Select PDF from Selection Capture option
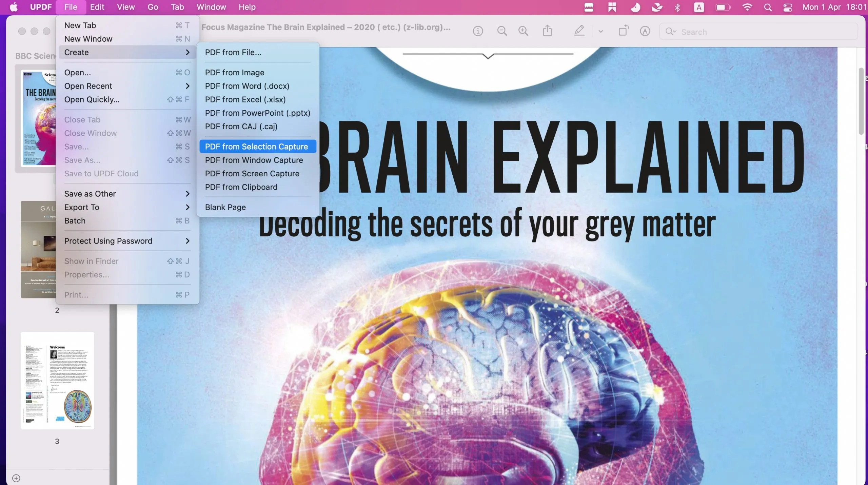This screenshot has width=868, height=485. (x=256, y=146)
